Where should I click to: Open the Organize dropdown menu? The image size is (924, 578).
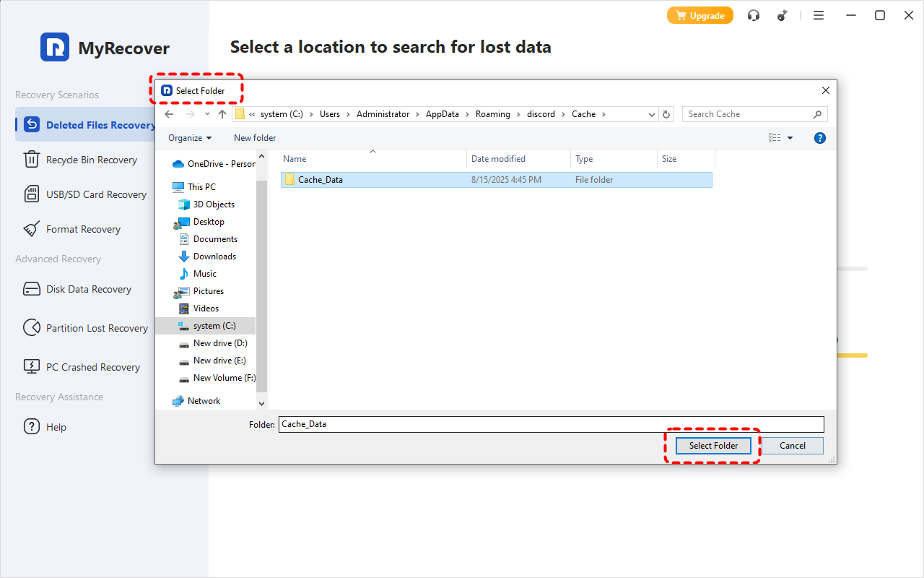190,138
